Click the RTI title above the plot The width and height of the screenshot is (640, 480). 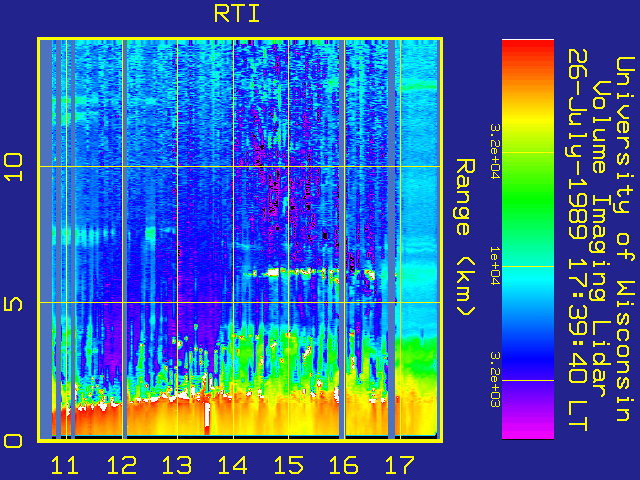pos(237,14)
